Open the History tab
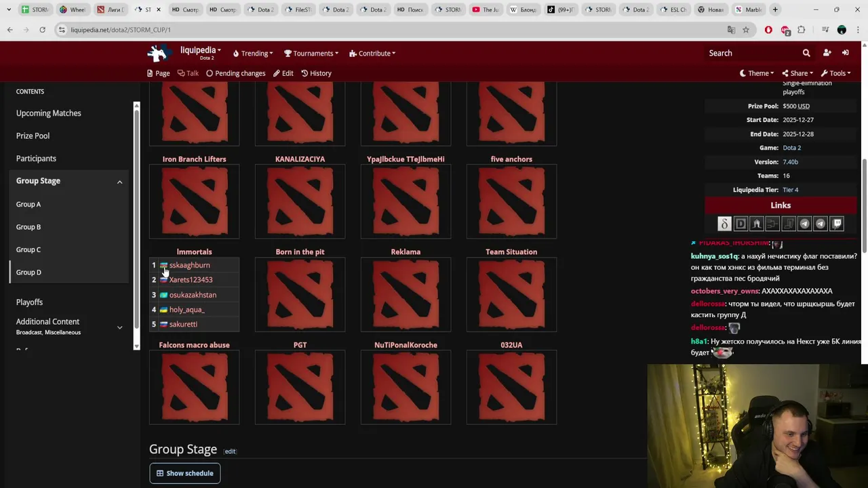 click(x=316, y=73)
